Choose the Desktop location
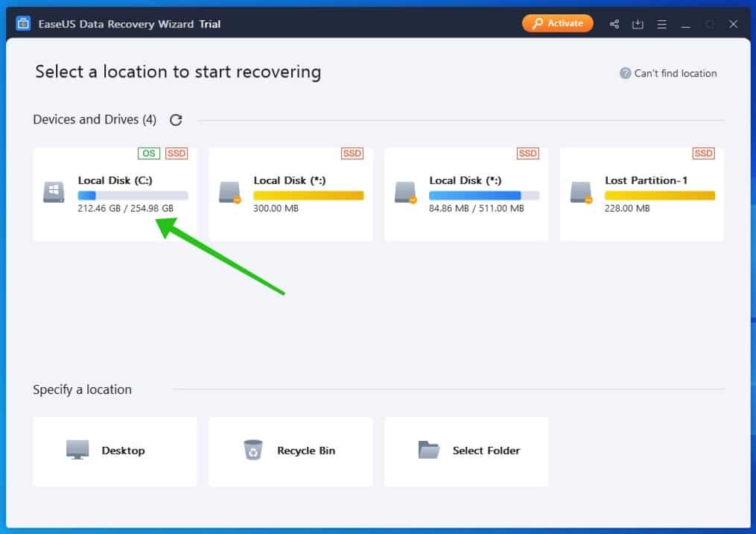756x534 pixels. pos(115,451)
